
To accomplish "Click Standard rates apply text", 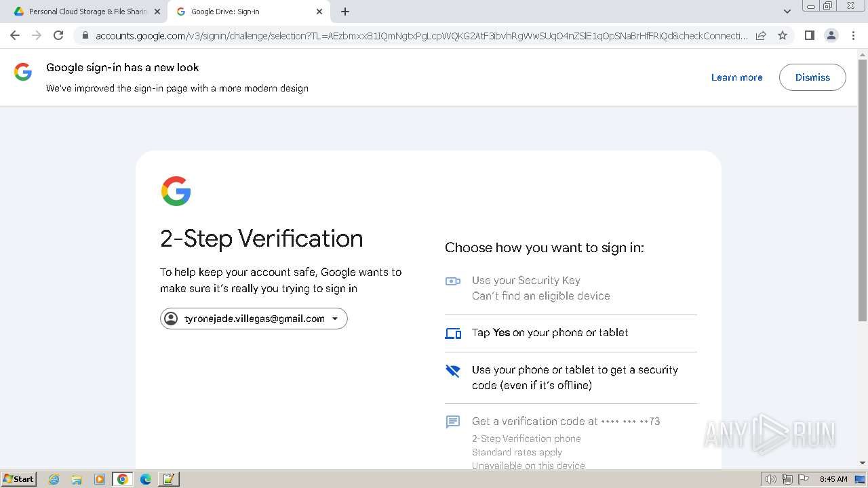I will click(517, 452).
